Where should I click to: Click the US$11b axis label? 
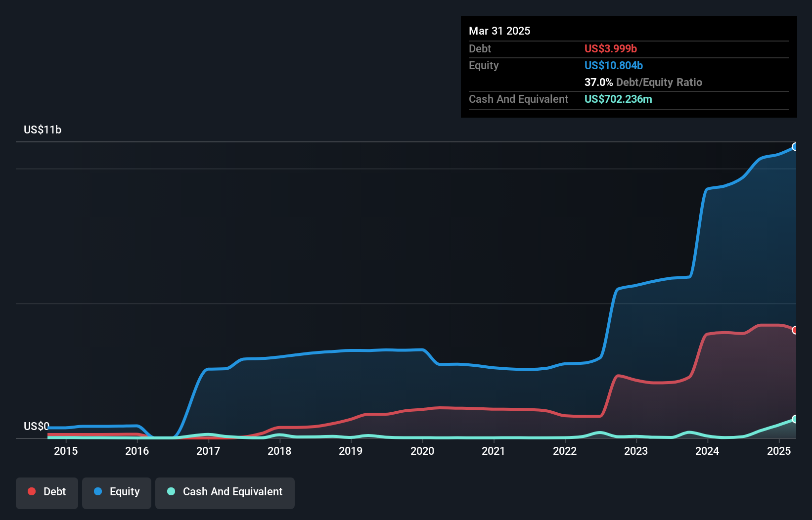click(x=43, y=130)
